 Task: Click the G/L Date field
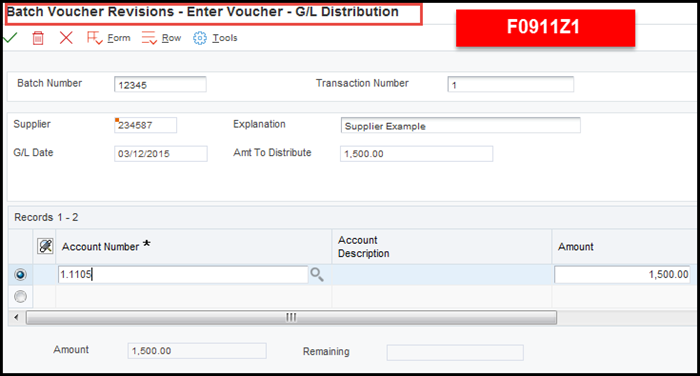pos(161,154)
